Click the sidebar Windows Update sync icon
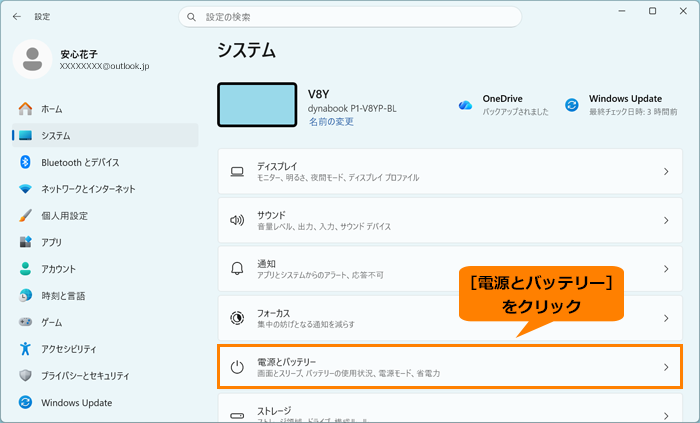Image resolution: width=700 pixels, height=423 pixels. click(x=25, y=402)
